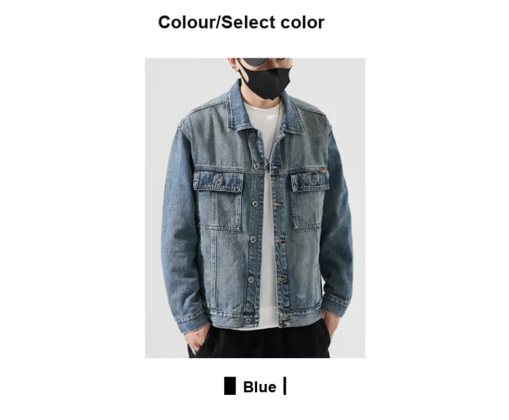
Task: Click the left chest pocket flap button
Action: point(219,182)
